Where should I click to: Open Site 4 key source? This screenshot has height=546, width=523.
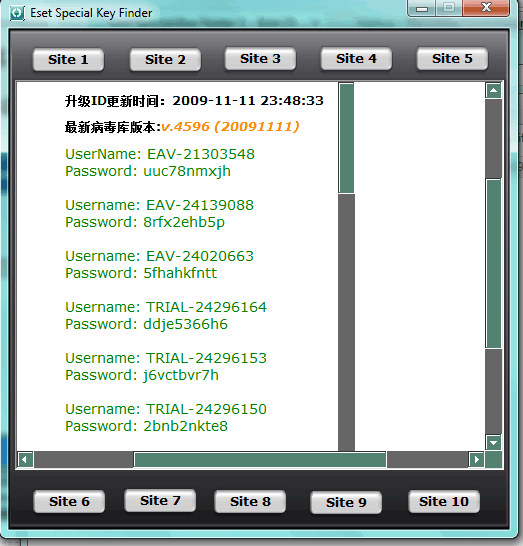point(356,58)
